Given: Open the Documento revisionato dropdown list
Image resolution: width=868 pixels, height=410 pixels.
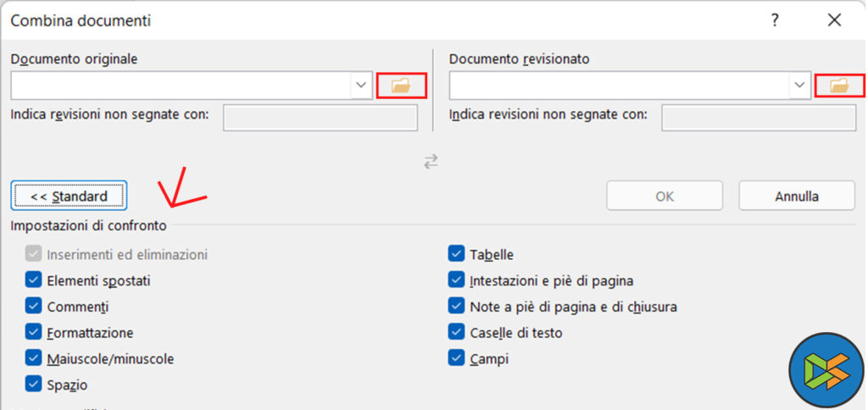Looking at the screenshot, I should click(x=799, y=85).
